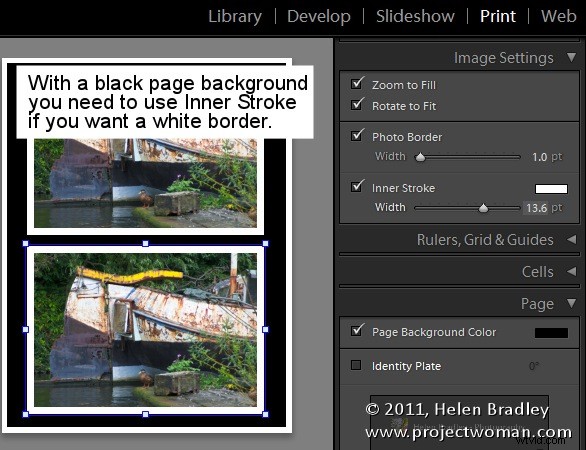
Task: Click the Photo Border Width slider handle
Action: [x=420, y=157]
